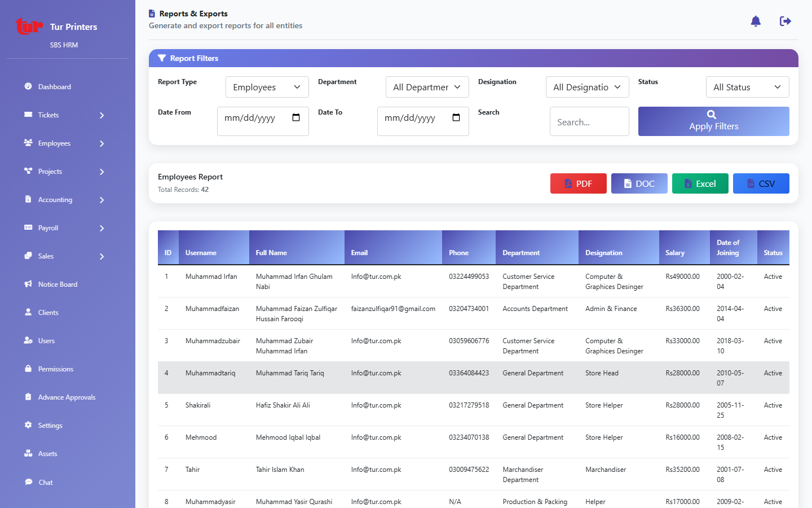
Task: Go to Advance Approvals in sidebar
Action: (67, 397)
